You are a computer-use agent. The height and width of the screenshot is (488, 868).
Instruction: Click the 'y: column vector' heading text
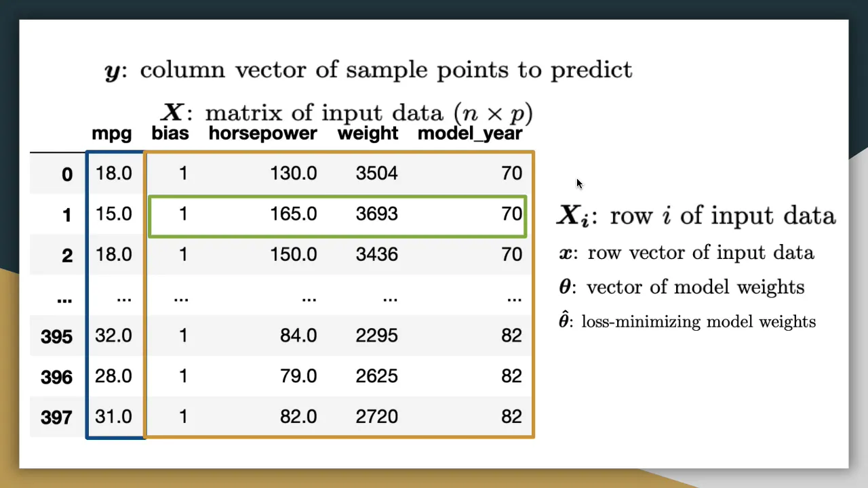coord(368,70)
